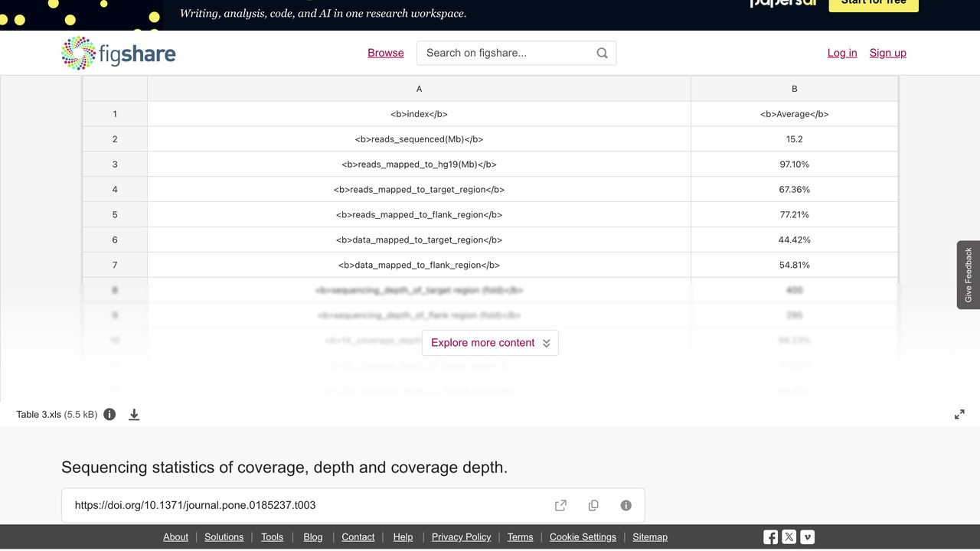
Task: Select cell with value 67.36%
Action: click(794, 190)
